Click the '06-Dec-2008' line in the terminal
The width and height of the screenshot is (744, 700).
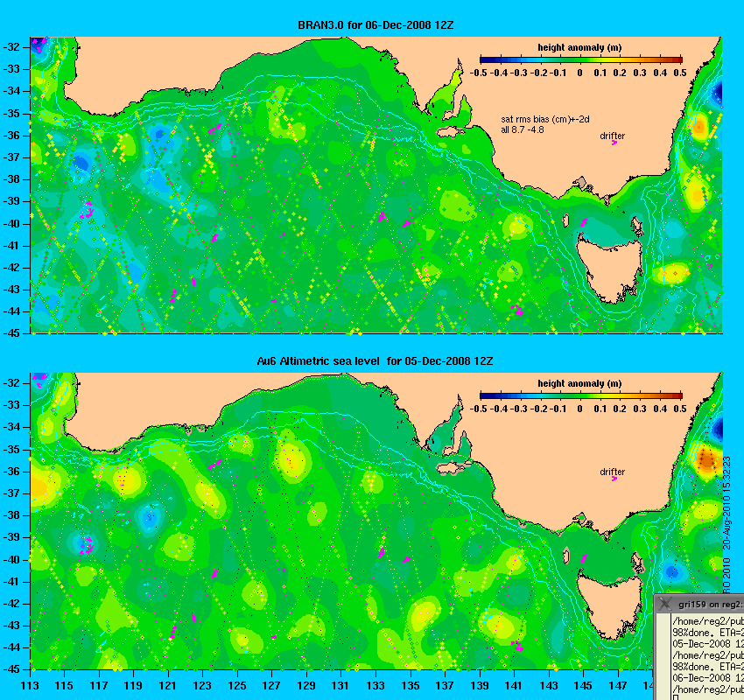point(708,678)
